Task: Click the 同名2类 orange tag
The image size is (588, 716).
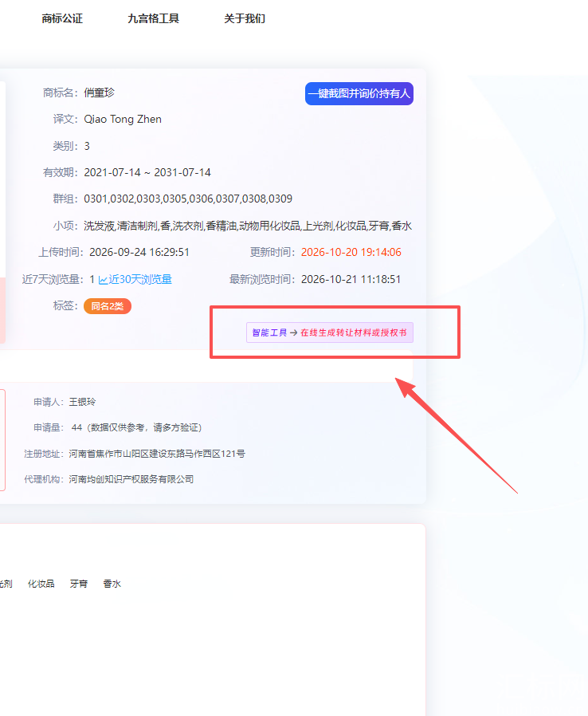Action: click(x=108, y=306)
